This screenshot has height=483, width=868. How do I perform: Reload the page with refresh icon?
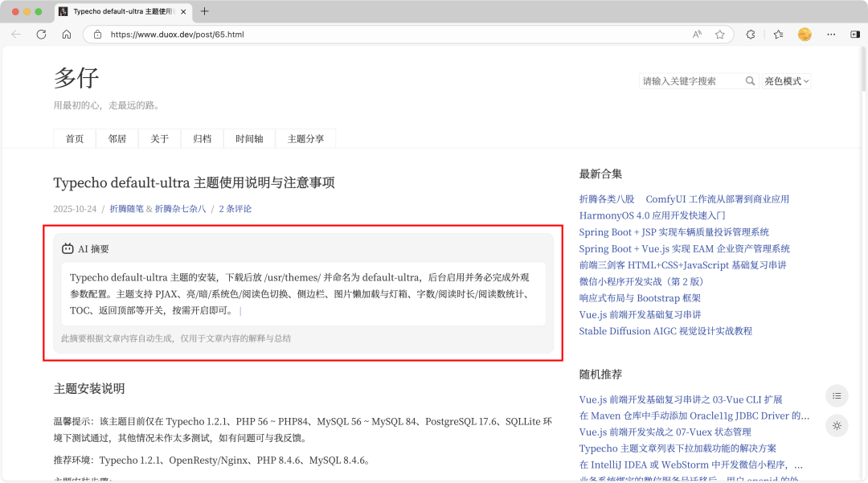coord(42,35)
